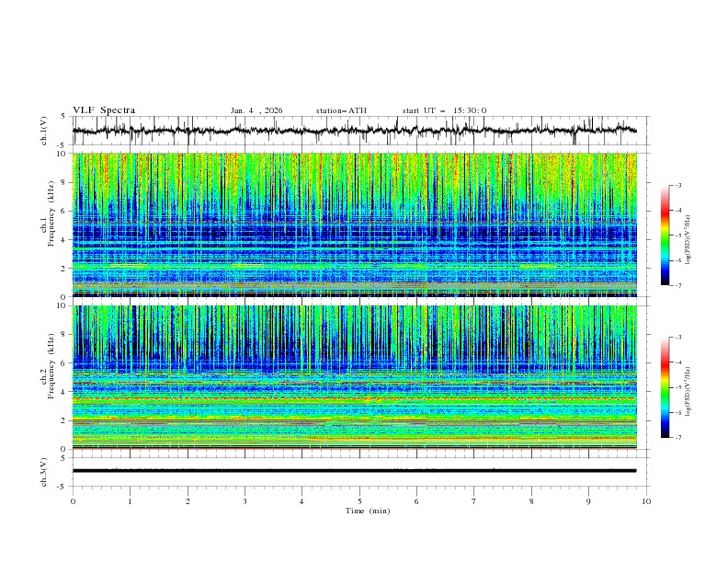This screenshot has width=728, height=563.
Task: Click the "-5" label on ch.2 color bar
Action: click(678, 387)
